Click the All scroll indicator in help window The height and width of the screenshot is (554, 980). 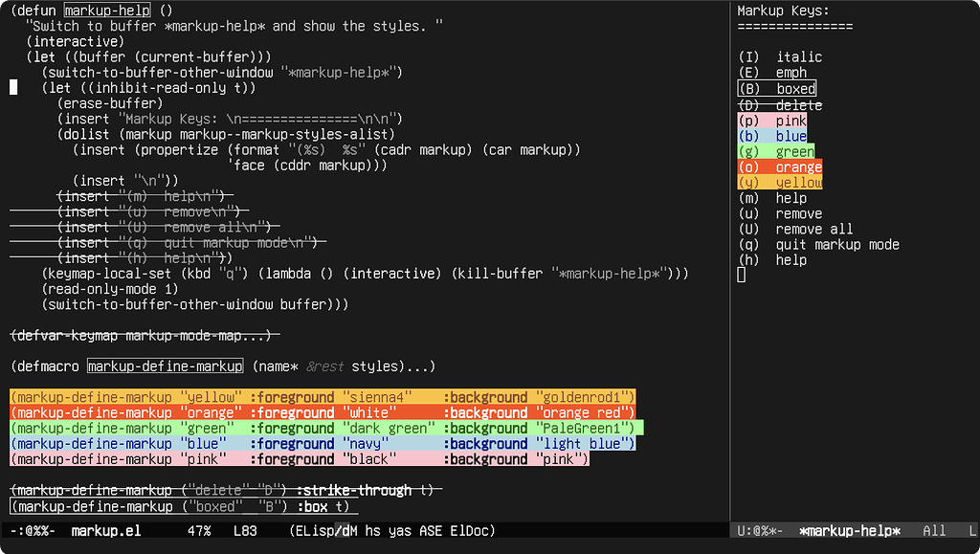click(935, 530)
